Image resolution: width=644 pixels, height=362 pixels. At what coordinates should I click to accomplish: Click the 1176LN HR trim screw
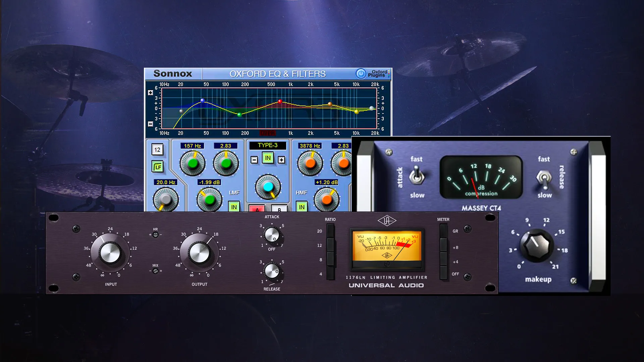[155, 235]
